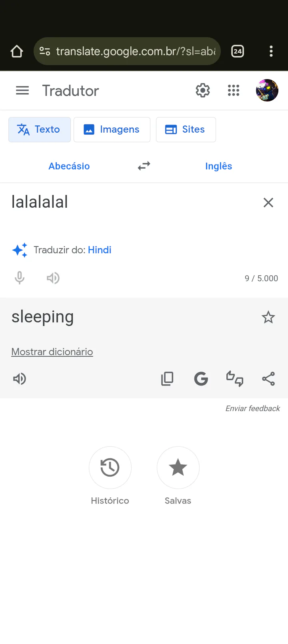Share the translation

coord(268,378)
